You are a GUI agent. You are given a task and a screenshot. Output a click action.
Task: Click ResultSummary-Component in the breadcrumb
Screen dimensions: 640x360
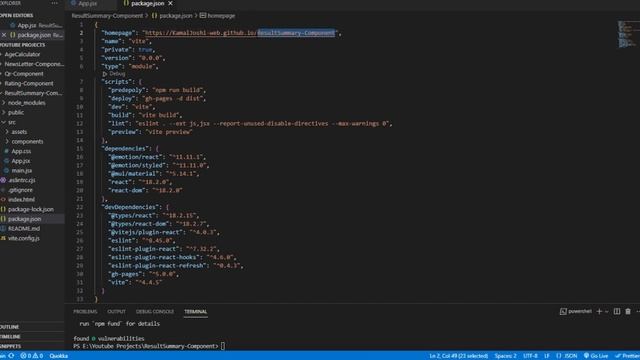[107, 16]
